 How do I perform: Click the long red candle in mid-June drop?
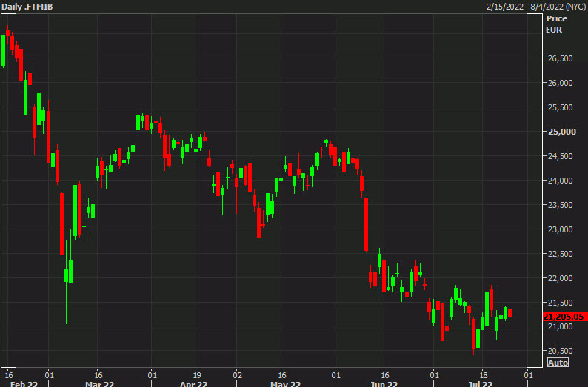click(366, 224)
